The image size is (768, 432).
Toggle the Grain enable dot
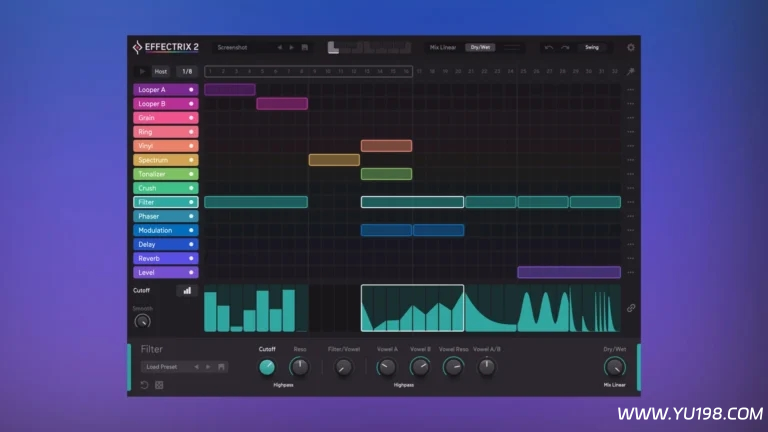(x=191, y=118)
